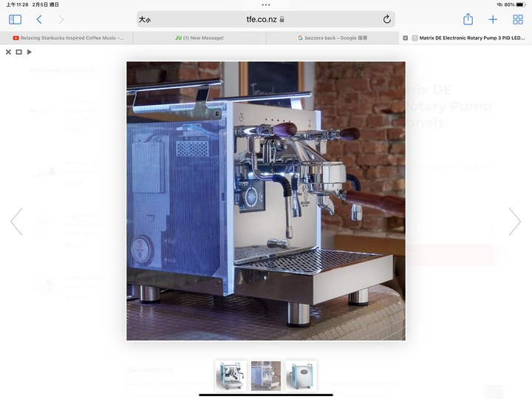Select the first front-view thumbnail
Viewport: 532px width, 399px height.
231,375
